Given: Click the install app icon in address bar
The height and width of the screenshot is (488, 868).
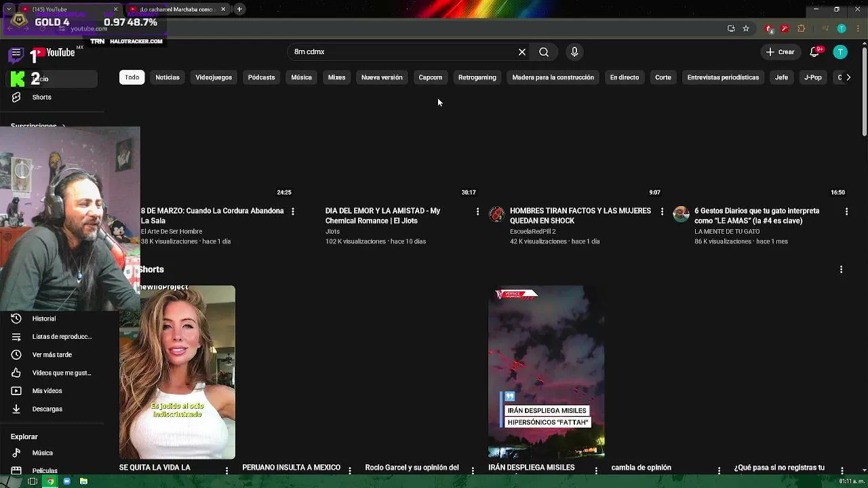Looking at the screenshot, I should tap(731, 28).
